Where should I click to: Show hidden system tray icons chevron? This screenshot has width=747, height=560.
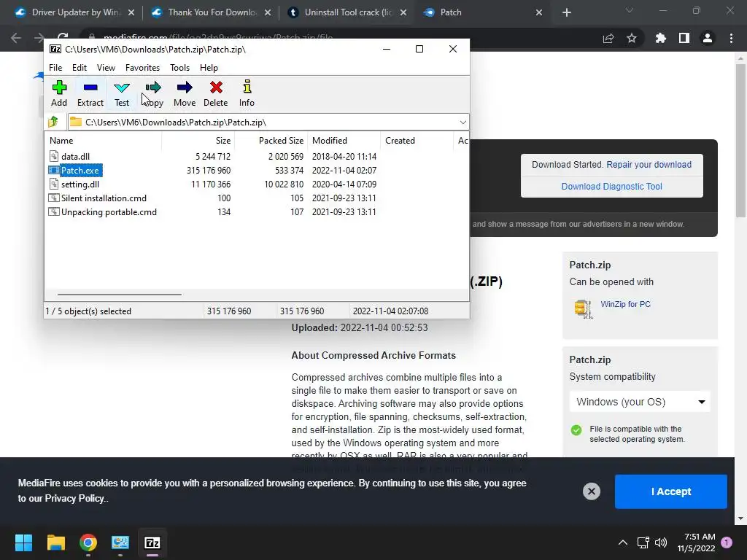pos(623,542)
